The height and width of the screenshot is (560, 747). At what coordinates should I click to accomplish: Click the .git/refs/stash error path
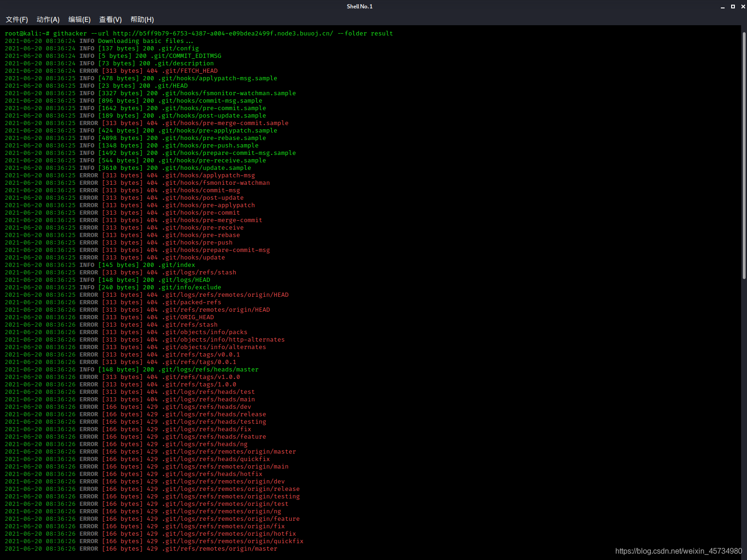pos(190,325)
